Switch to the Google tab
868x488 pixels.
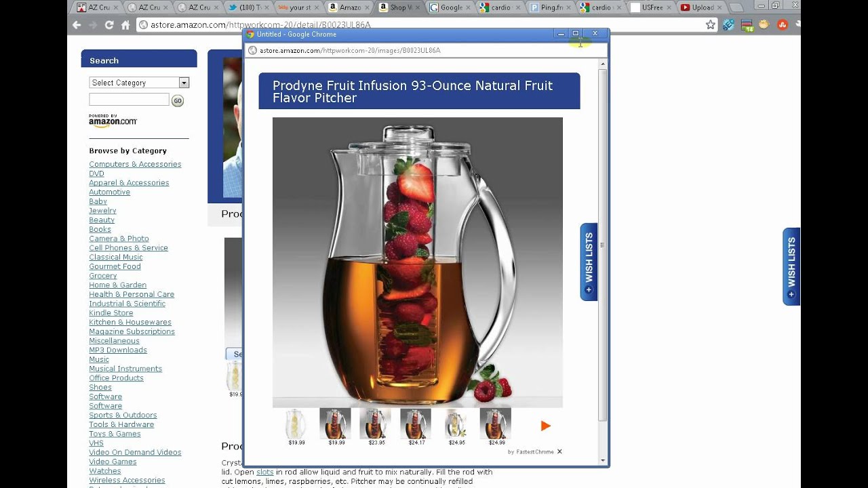448,7
